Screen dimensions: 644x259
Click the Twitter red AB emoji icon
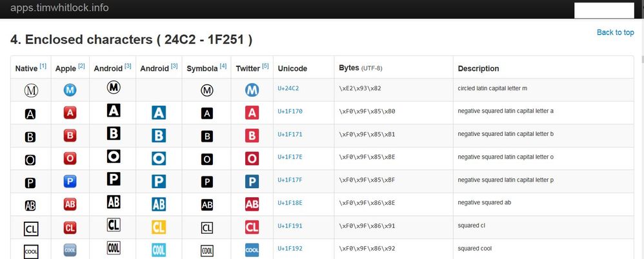point(252,205)
